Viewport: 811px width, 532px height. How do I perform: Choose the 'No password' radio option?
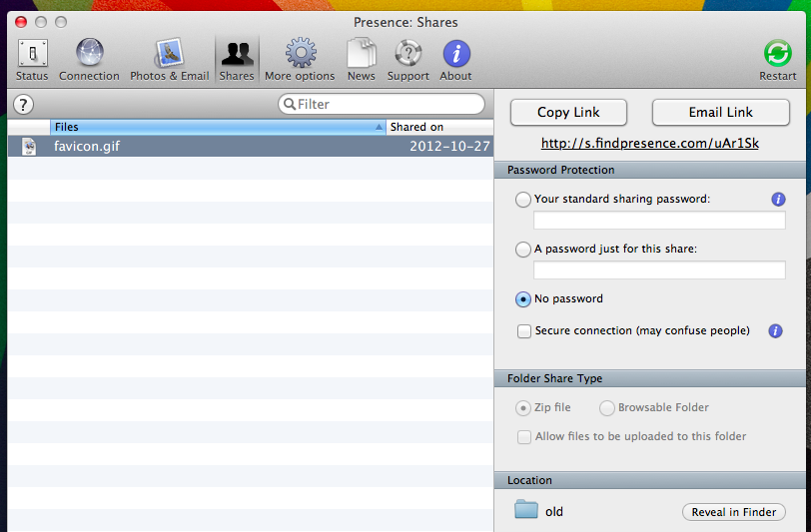pos(523,298)
